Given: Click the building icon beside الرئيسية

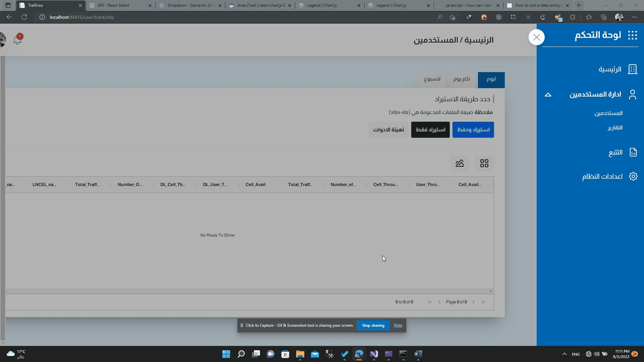Looking at the screenshot, I should tap(633, 69).
